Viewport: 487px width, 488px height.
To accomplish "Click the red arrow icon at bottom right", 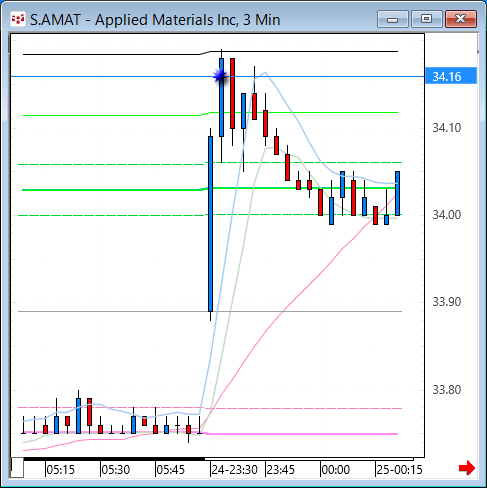I will click(467, 468).
